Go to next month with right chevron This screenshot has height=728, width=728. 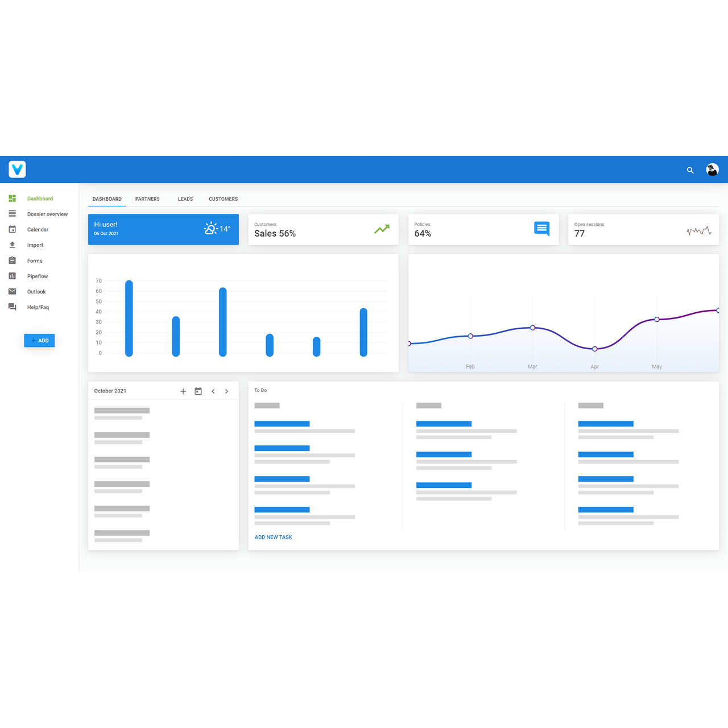coord(226,391)
